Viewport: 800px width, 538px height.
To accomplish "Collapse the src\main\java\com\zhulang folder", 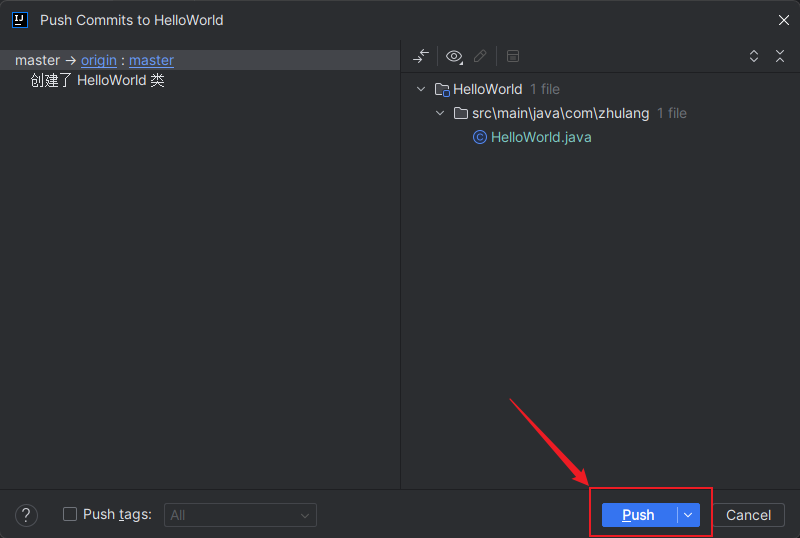I will coord(440,113).
